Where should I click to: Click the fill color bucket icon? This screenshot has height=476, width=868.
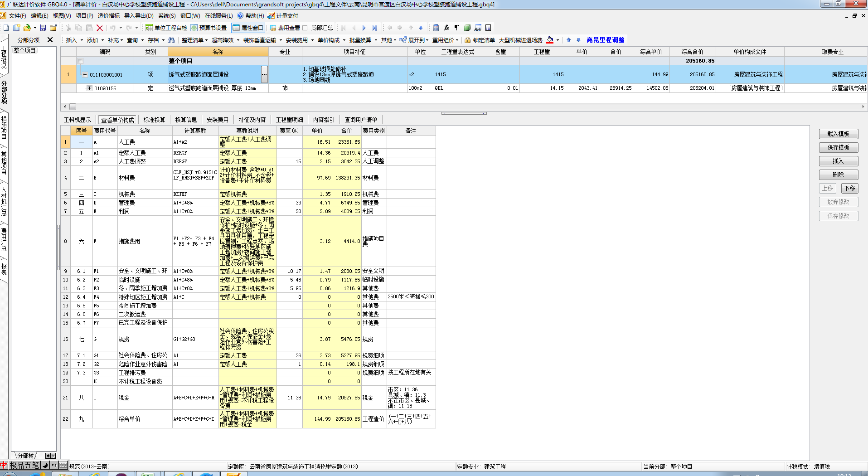click(x=550, y=40)
